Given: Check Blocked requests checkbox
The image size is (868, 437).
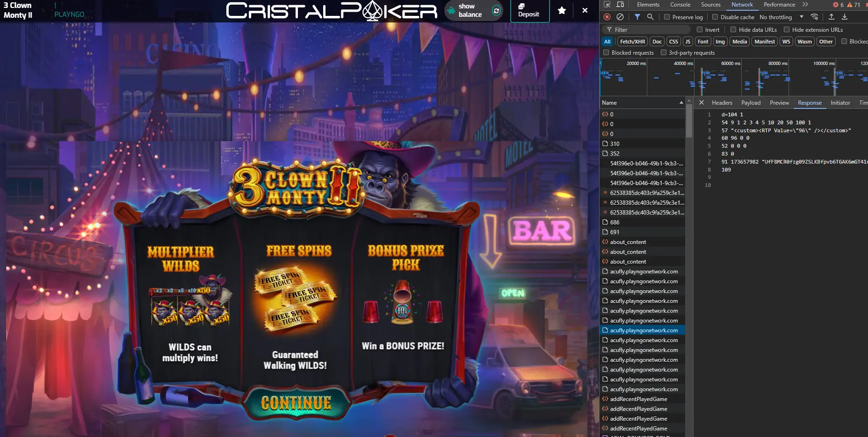Looking at the screenshot, I should point(606,52).
